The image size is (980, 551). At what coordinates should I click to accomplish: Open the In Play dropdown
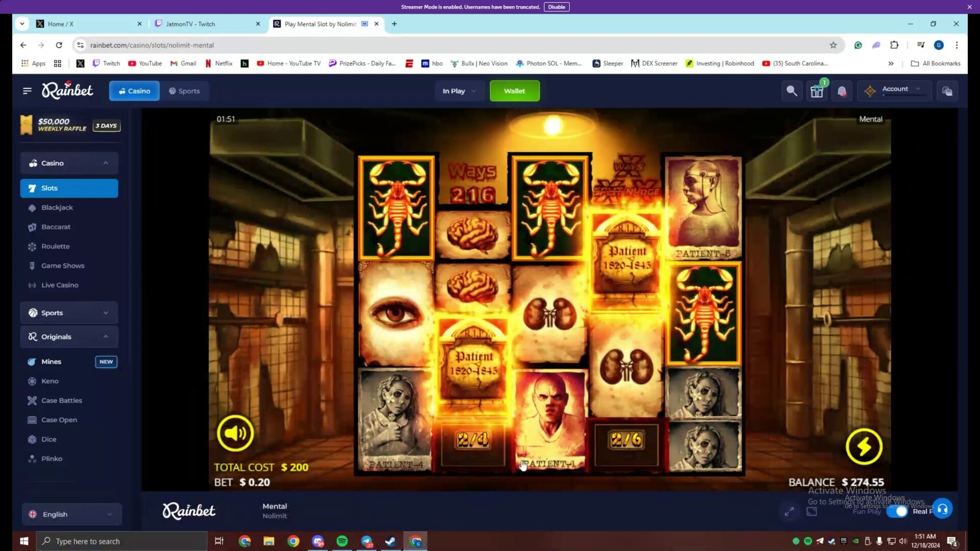[459, 91]
